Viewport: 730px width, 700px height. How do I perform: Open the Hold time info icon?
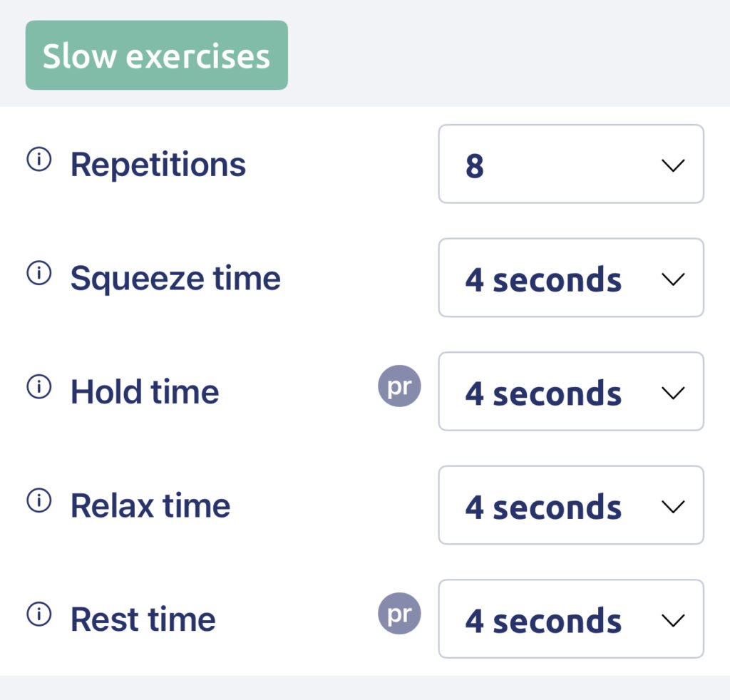click(x=38, y=388)
